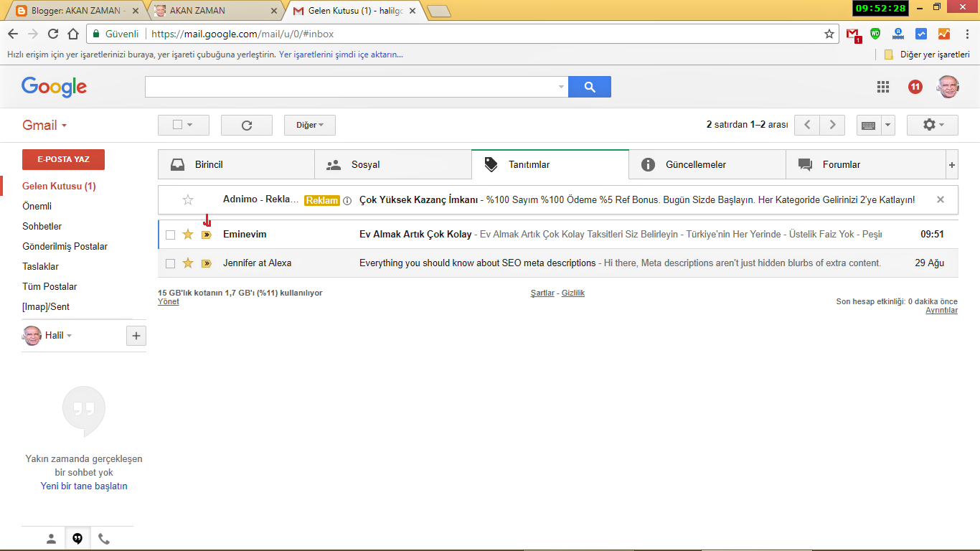
Task: Switch to the Güncellemeler tab
Action: [x=707, y=164]
